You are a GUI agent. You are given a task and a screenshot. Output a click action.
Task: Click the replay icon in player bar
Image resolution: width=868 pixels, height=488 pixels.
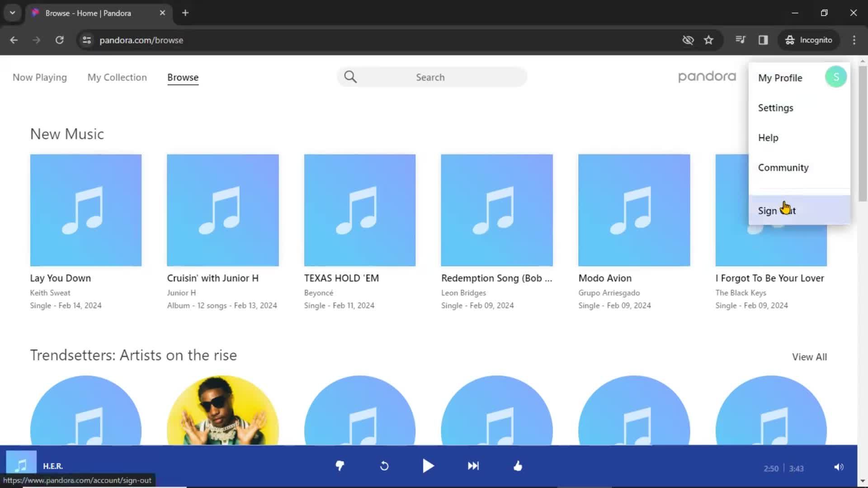pyautogui.click(x=384, y=466)
